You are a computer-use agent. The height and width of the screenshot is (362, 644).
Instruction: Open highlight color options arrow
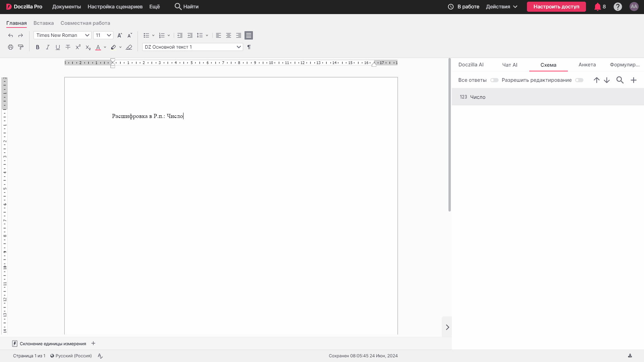coord(120,47)
